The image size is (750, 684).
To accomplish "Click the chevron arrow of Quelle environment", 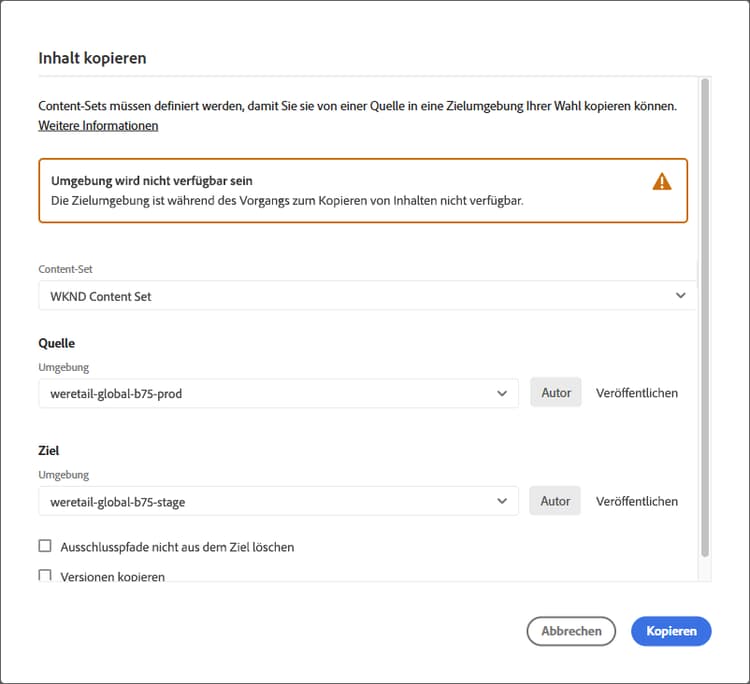I will (502, 393).
